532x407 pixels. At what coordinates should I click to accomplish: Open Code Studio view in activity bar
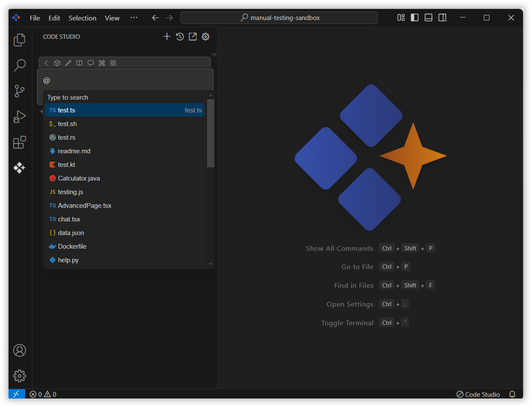tap(20, 168)
